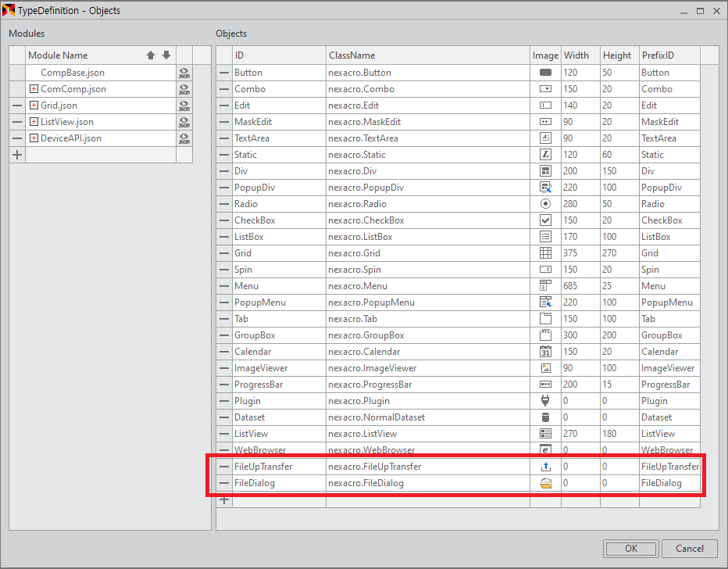Click the FileDialog folder icon
Viewport: 728px width, 569px height.
point(545,483)
